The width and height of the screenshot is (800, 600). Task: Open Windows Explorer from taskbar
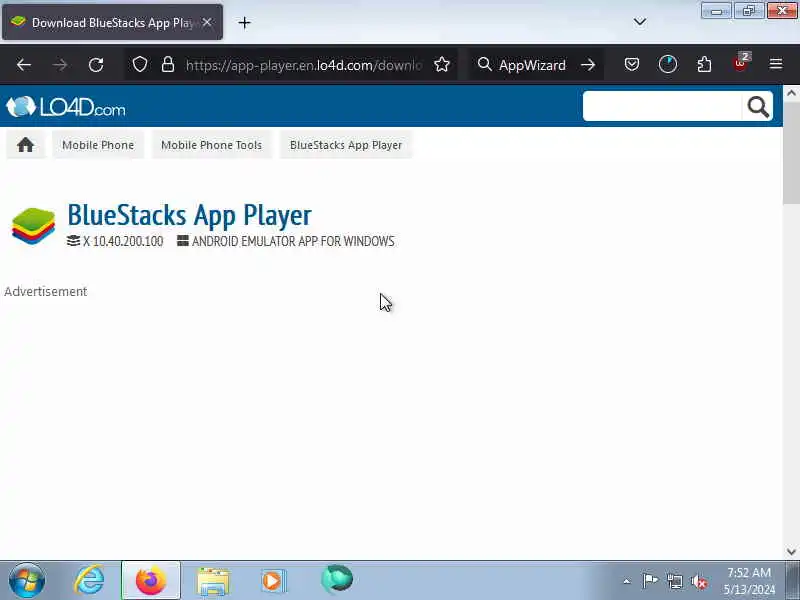point(213,581)
